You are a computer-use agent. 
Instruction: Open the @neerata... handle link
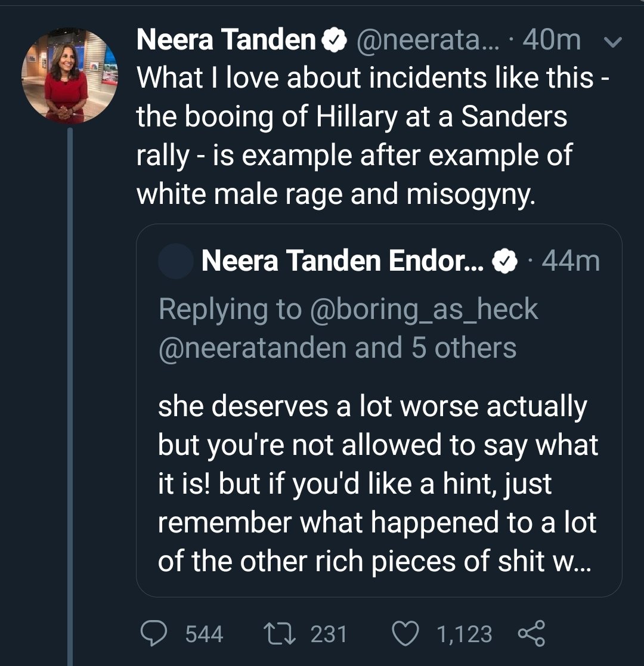pos(425,40)
